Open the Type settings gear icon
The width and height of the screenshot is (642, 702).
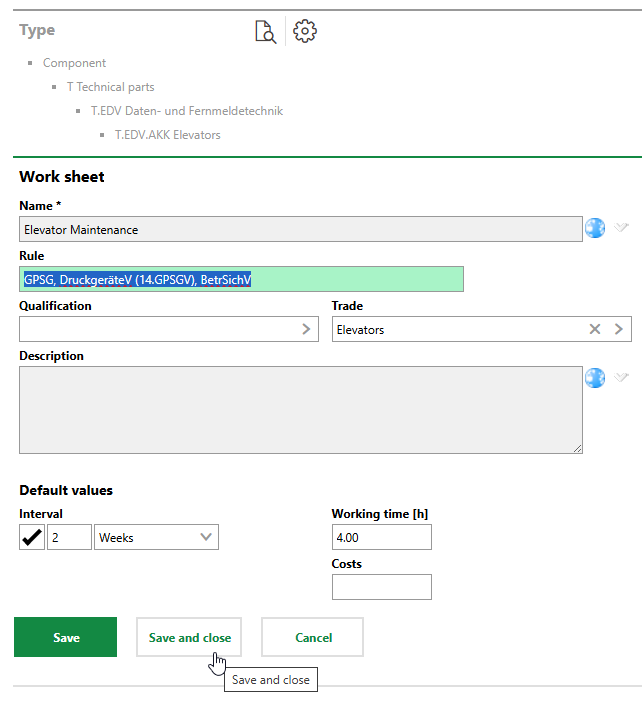pyautogui.click(x=305, y=32)
